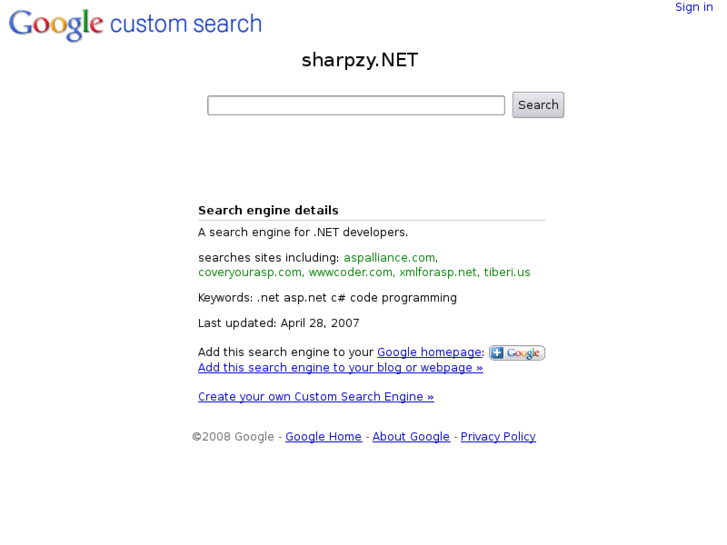Click the xmlforasp.net site name
Screen dimensions: 727x545
[438, 272]
